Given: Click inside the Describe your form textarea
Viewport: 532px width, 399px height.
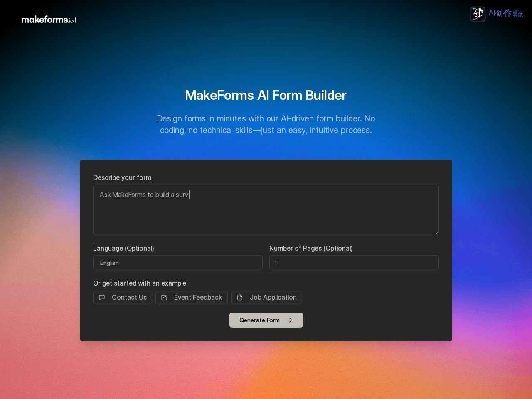Looking at the screenshot, I should coord(266,210).
